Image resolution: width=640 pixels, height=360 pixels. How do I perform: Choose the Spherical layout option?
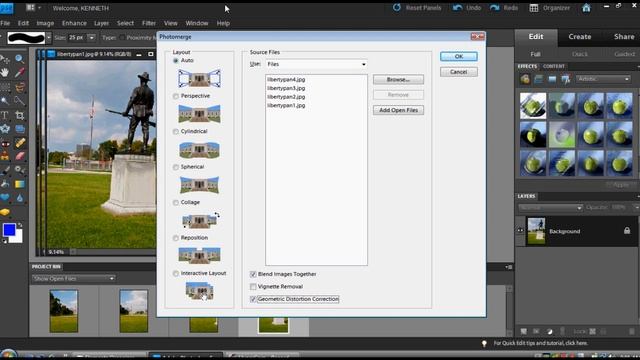pyautogui.click(x=176, y=167)
